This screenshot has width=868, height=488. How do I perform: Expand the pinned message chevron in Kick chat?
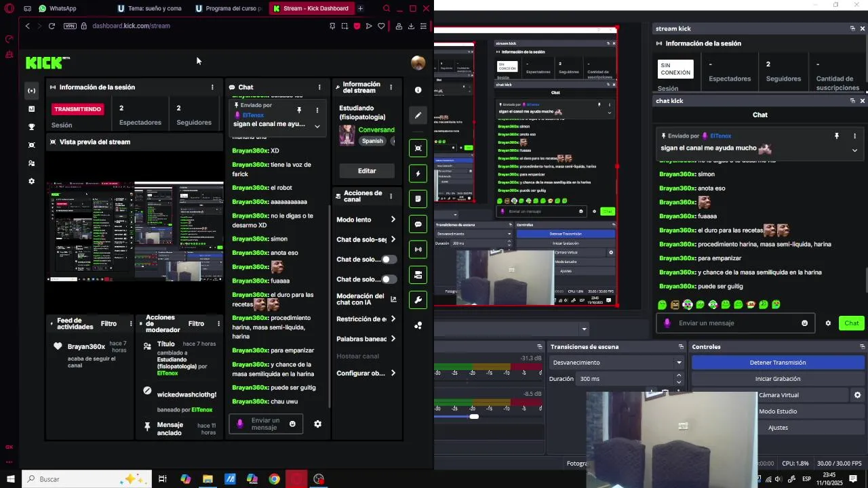click(x=317, y=126)
